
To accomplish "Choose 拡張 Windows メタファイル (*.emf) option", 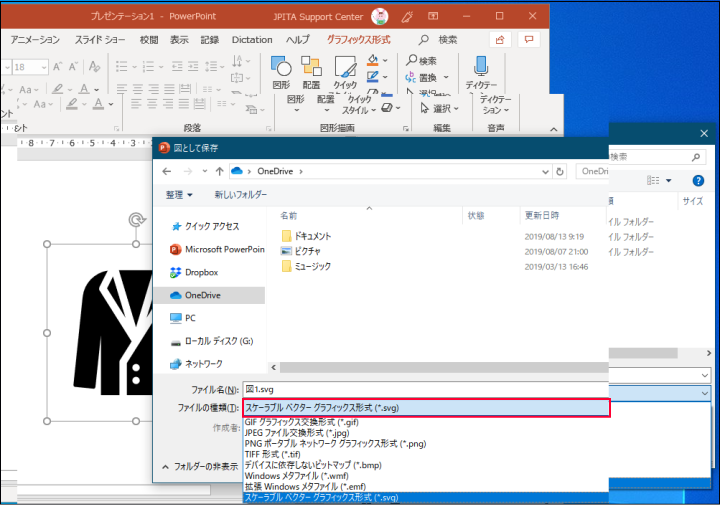I will pyautogui.click(x=305, y=486).
